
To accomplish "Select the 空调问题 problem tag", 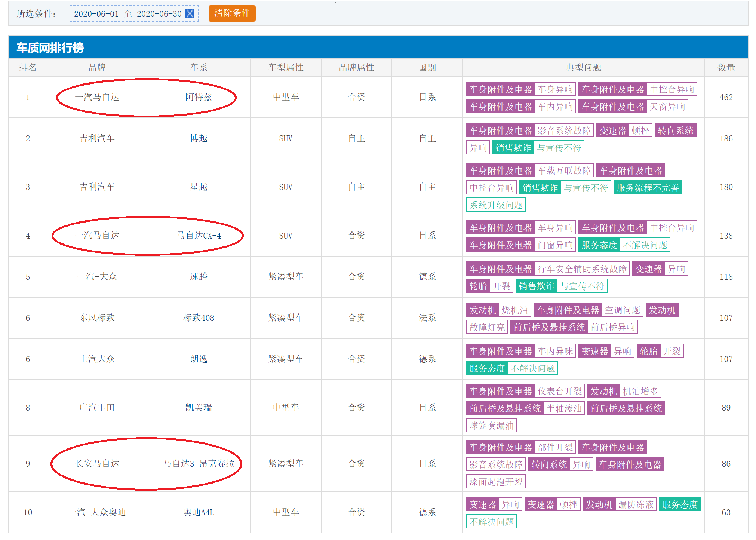I will [x=623, y=310].
